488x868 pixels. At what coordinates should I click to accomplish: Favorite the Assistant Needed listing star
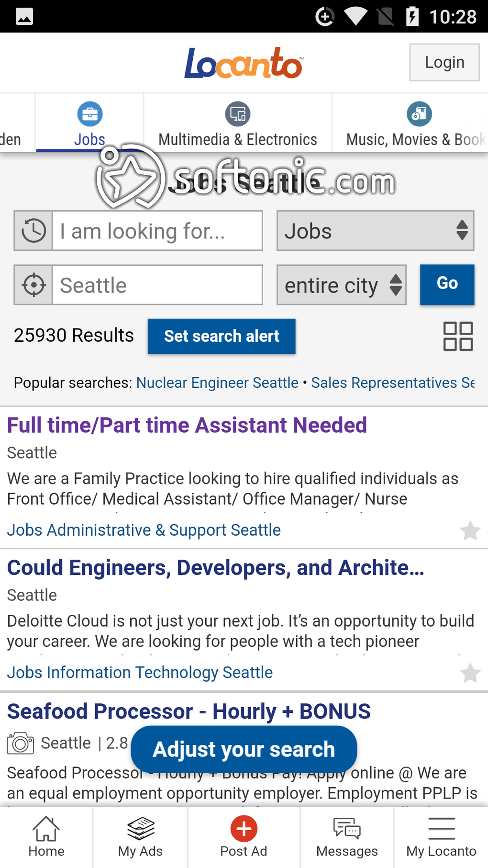pyautogui.click(x=470, y=530)
